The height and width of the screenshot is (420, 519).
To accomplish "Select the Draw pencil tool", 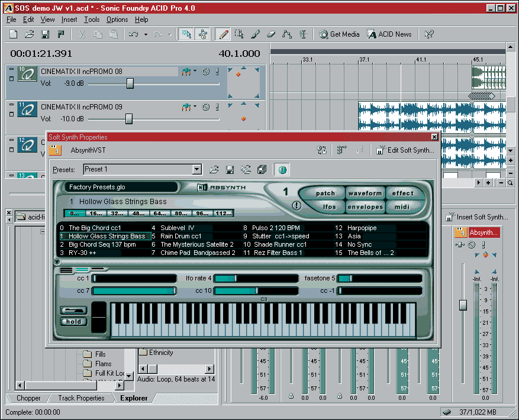I will (224, 34).
